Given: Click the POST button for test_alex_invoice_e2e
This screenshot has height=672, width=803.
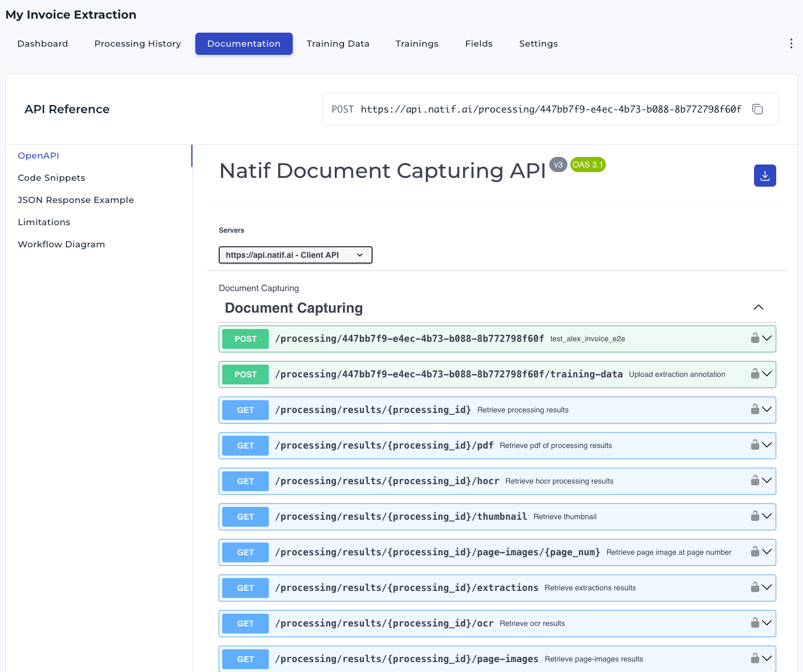Looking at the screenshot, I should [246, 339].
